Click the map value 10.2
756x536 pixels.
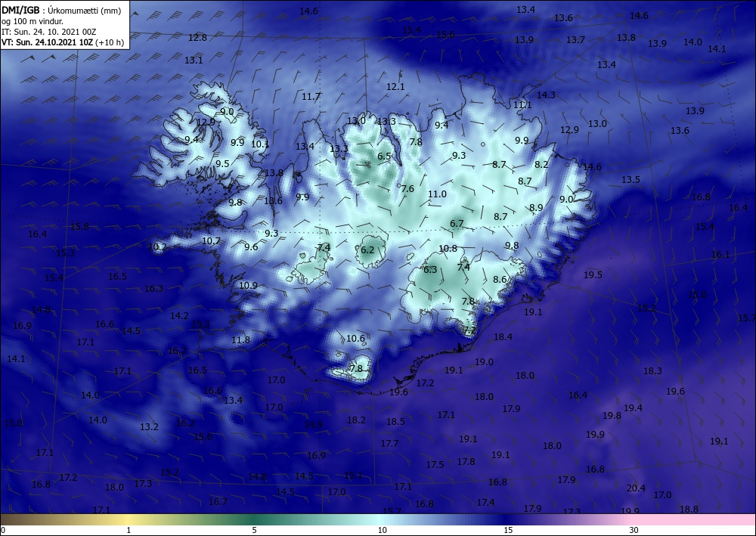158,246
